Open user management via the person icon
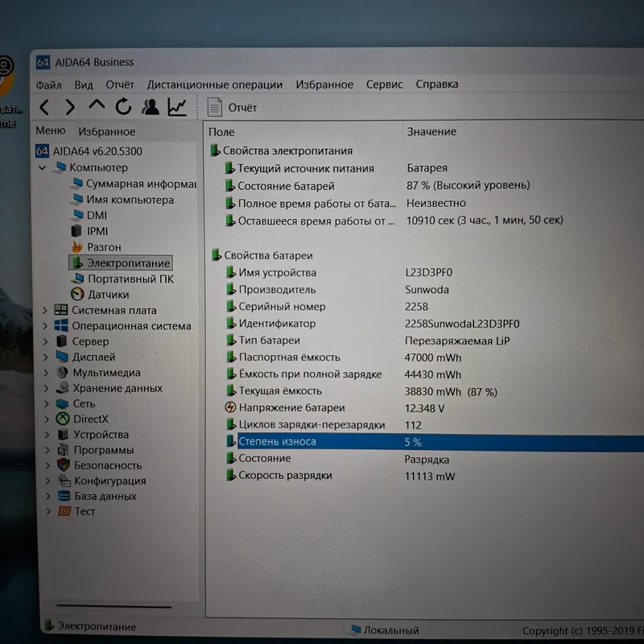Screen dimensions: 644x644 (x=151, y=106)
